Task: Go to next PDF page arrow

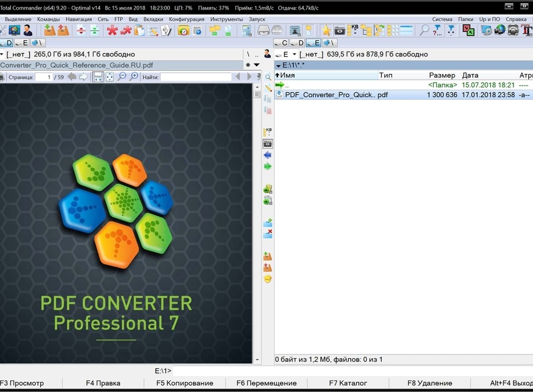Action: [83, 77]
